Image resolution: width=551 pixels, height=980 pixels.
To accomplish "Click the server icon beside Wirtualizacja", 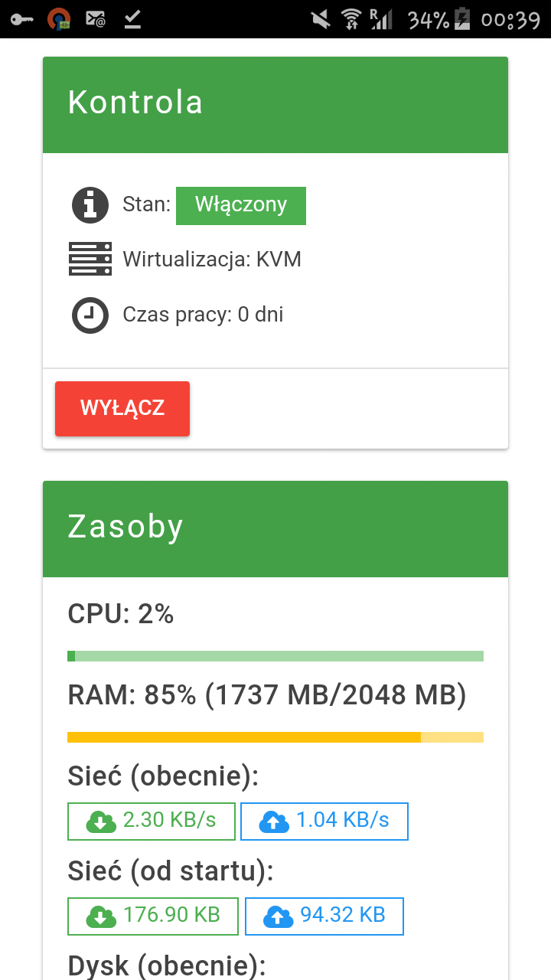I will pos(90,259).
